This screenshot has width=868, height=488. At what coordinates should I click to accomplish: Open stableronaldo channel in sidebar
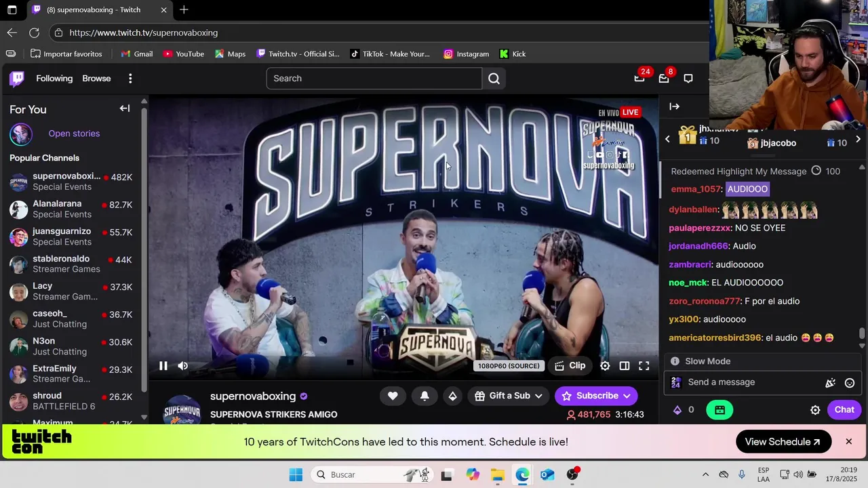[71, 264]
